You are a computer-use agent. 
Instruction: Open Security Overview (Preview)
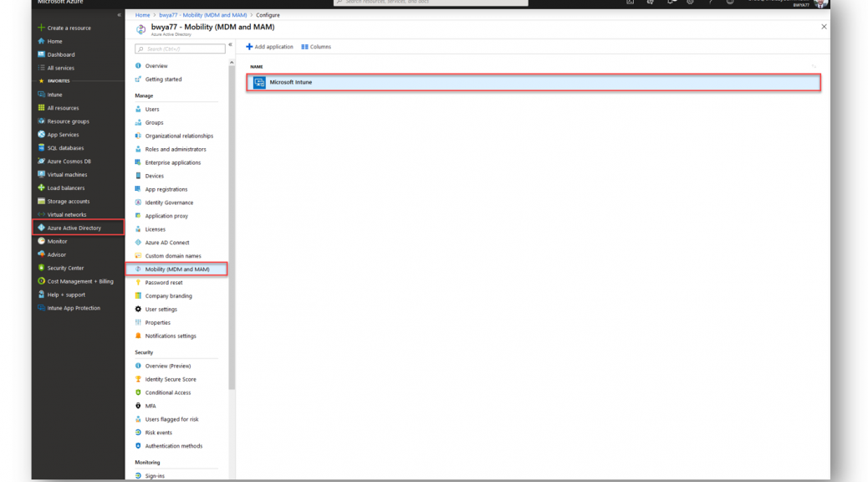168,366
